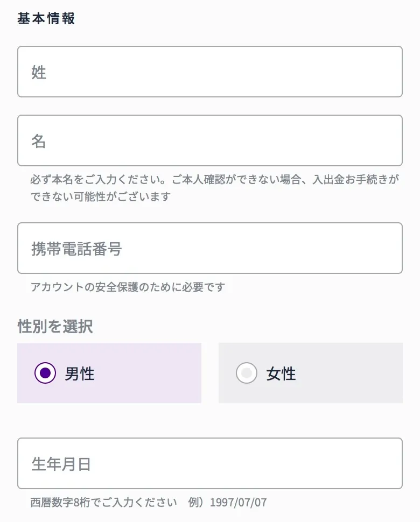This screenshot has height=522, width=420.
Task: Click into the 携帯電話番号 phone field
Action: pos(210,248)
